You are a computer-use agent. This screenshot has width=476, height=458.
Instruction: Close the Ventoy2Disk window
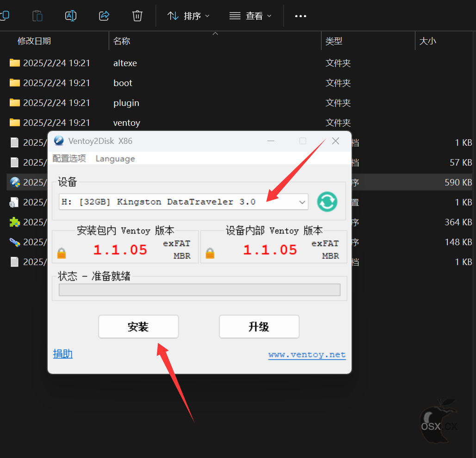click(335, 141)
